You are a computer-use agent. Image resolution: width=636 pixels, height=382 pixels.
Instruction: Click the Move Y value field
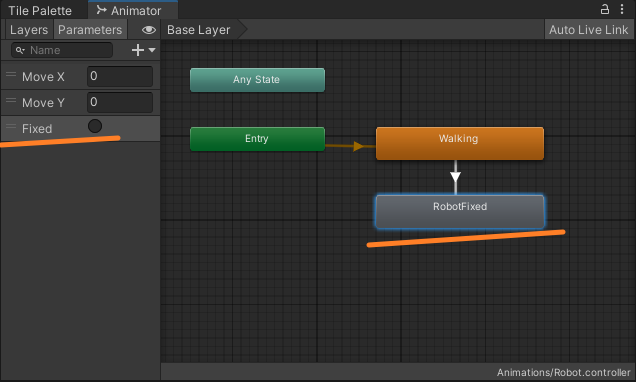tap(120, 102)
